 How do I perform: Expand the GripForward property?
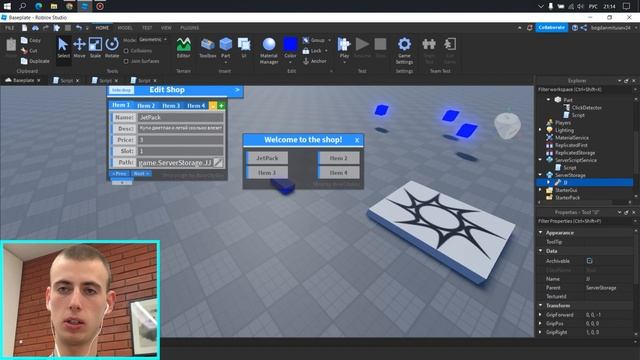click(540, 314)
